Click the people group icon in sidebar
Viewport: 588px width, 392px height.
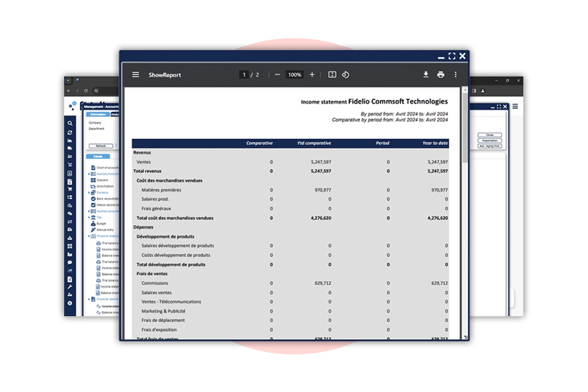[70, 157]
